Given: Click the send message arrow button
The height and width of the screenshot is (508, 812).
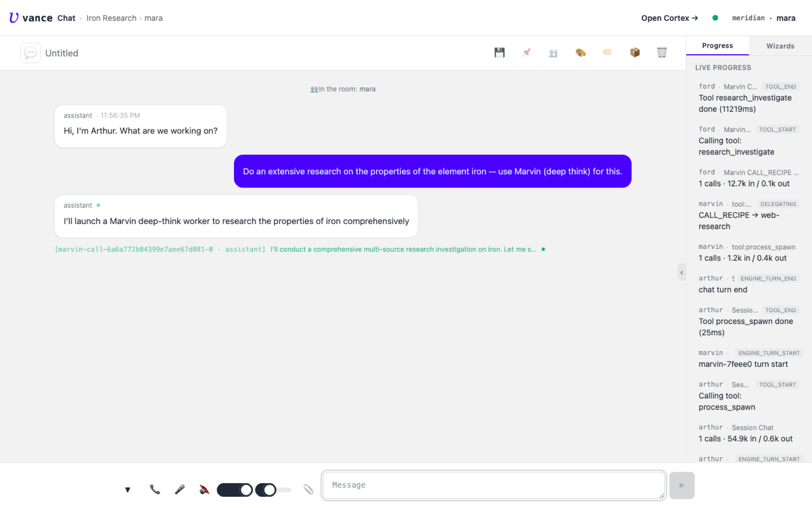Looking at the screenshot, I should pos(682,485).
